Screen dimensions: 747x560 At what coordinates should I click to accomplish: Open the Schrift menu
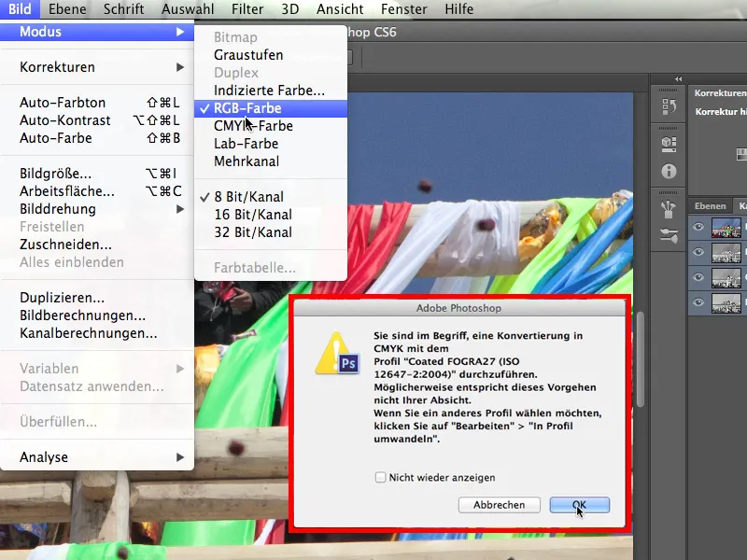(123, 9)
